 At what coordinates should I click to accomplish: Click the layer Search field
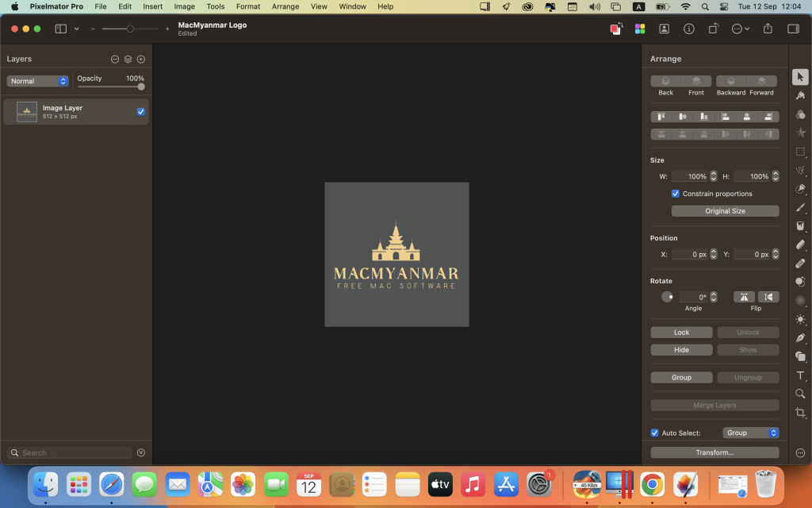point(70,452)
